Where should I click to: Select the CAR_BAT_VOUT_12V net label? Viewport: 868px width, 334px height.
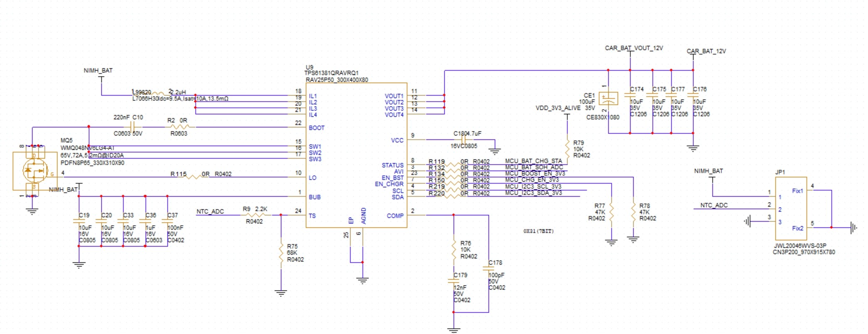[x=634, y=48]
